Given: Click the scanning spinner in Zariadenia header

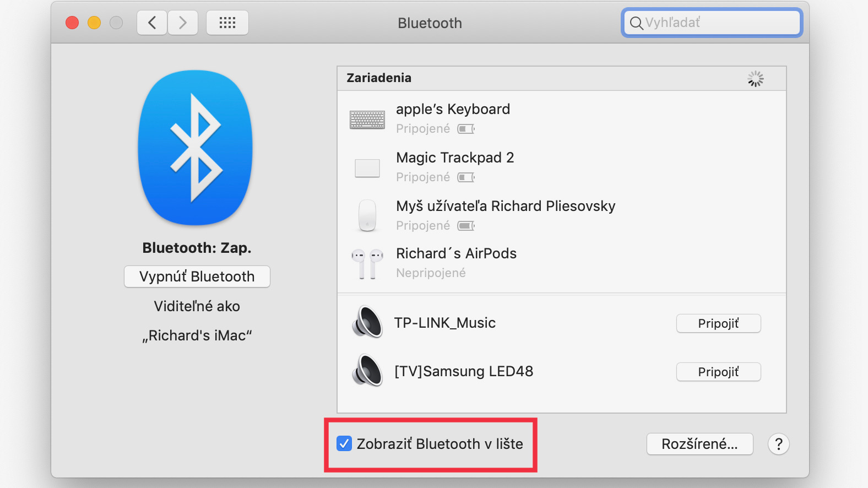Looking at the screenshot, I should pos(756,79).
